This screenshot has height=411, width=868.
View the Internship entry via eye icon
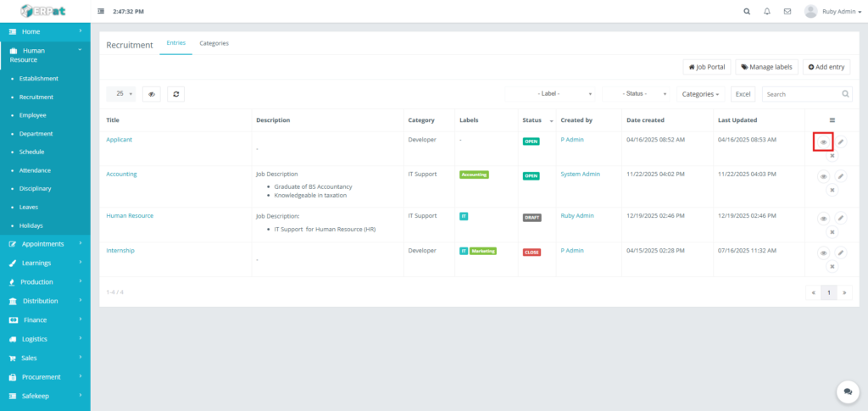click(823, 253)
